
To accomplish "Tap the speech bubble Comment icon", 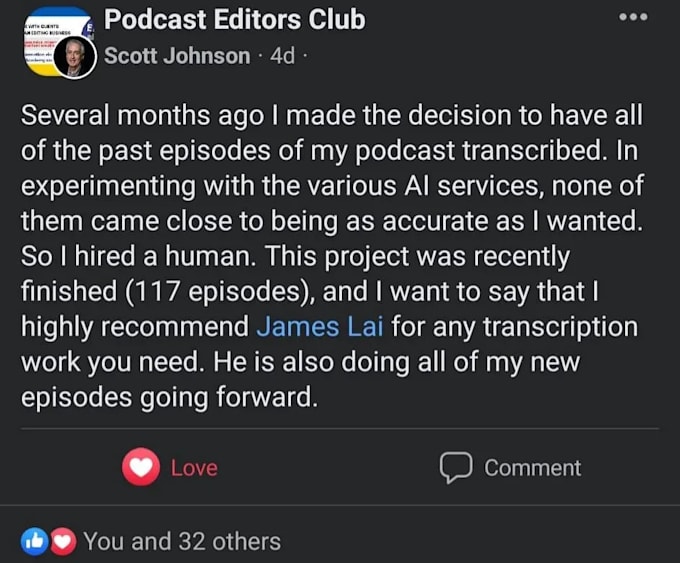I will tap(456, 468).
